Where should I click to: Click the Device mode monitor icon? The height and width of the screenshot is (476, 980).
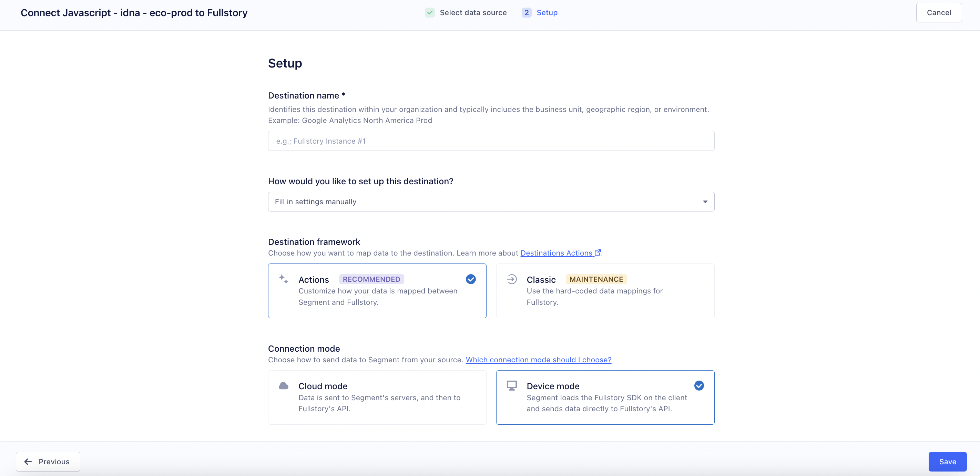(512, 386)
